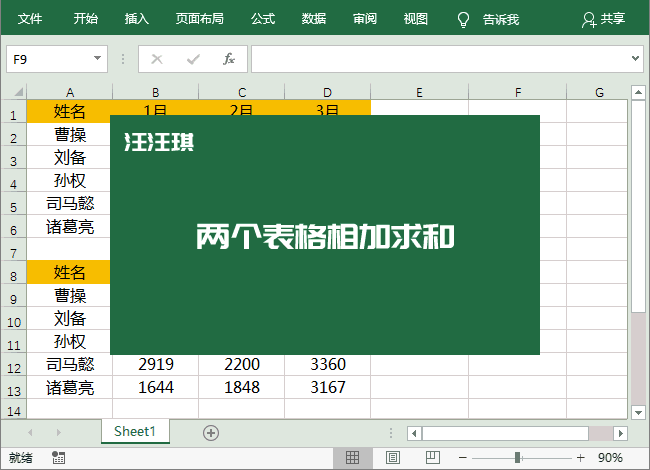This screenshot has height=470, width=650.
Task: Select column D header
Action: tap(327, 92)
